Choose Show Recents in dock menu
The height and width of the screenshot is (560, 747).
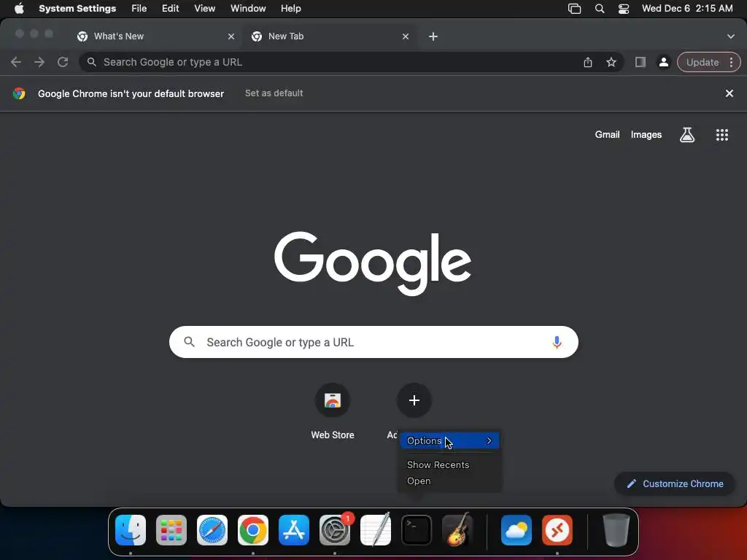438,464
